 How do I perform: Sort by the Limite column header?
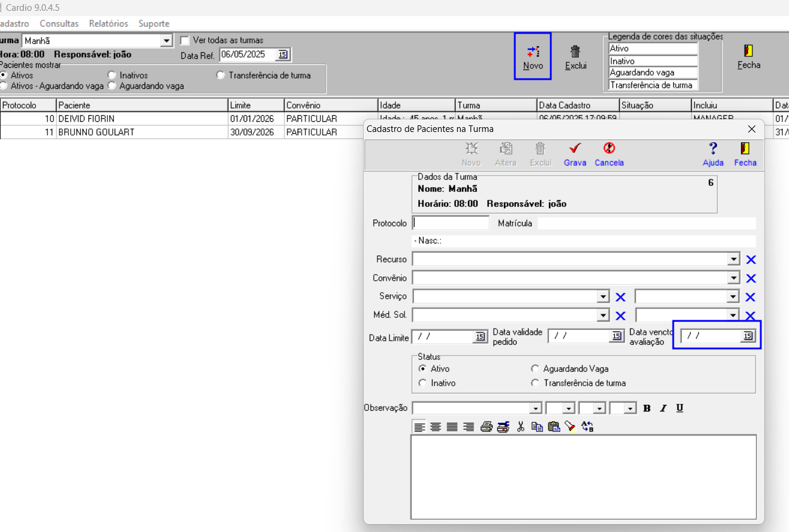click(256, 105)
